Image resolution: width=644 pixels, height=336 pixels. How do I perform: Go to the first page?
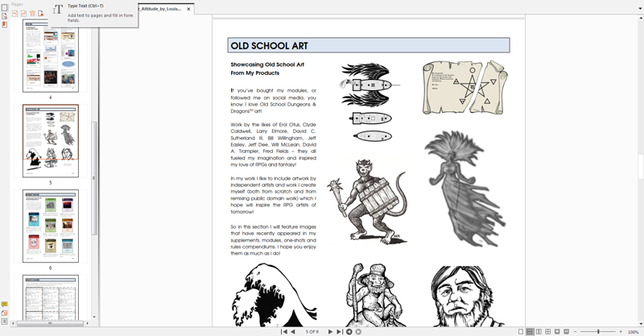coord(283,331)
